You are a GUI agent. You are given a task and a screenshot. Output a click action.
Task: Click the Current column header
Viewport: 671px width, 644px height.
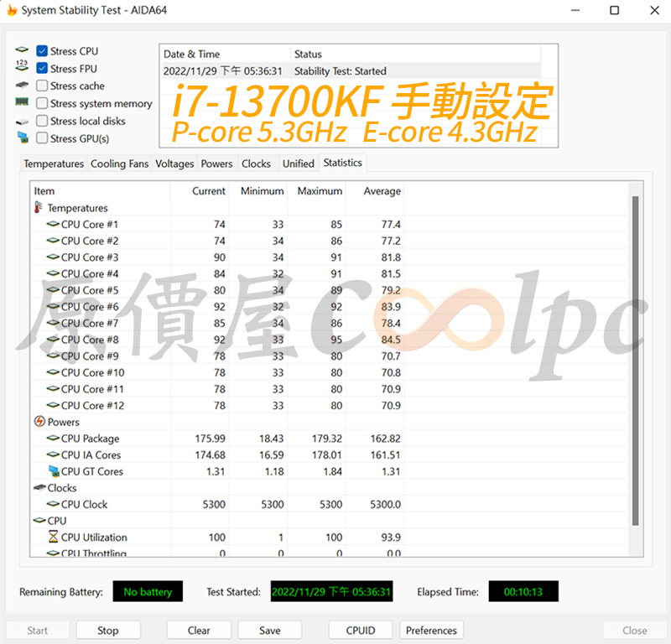(x=200, y=191)
